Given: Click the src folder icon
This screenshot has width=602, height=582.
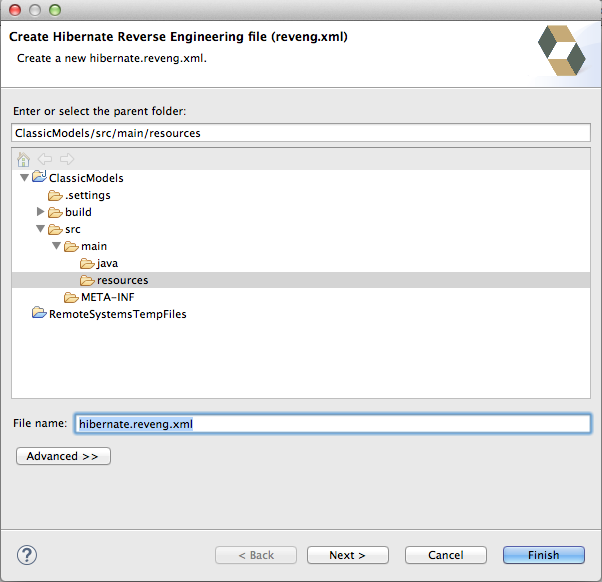Looking at the screenshot, I should point(55,230).
